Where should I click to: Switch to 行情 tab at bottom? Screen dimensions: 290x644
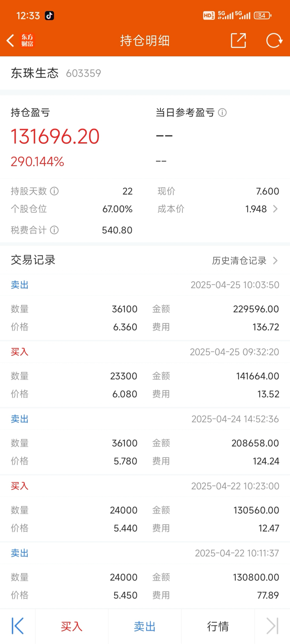pos(218,626)
